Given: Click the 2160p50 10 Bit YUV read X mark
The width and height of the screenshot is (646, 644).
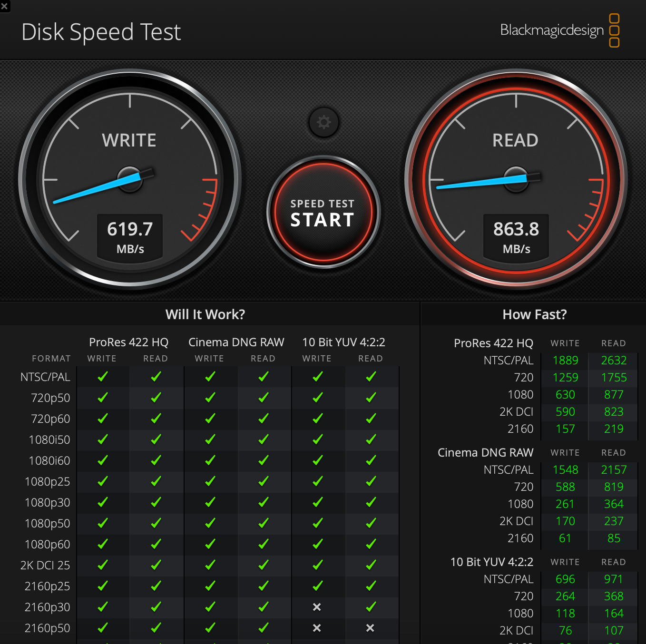Looking at the screenshot, I should [x=371, y=628].
